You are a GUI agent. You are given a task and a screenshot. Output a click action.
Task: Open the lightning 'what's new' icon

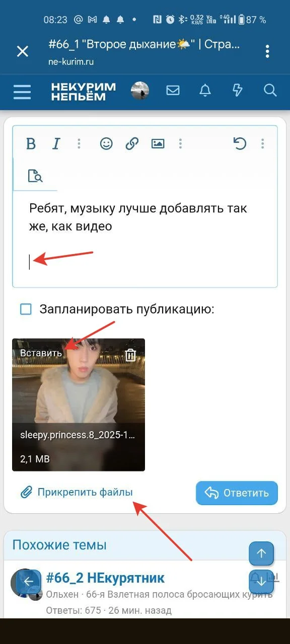pyautogui.click(x=237, y=91)
